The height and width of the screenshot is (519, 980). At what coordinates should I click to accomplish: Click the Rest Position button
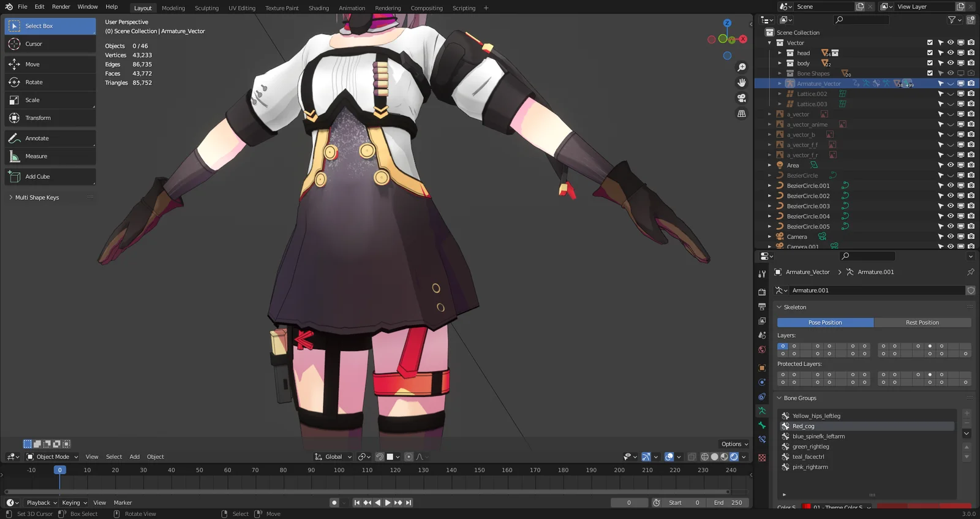point(922,322)
